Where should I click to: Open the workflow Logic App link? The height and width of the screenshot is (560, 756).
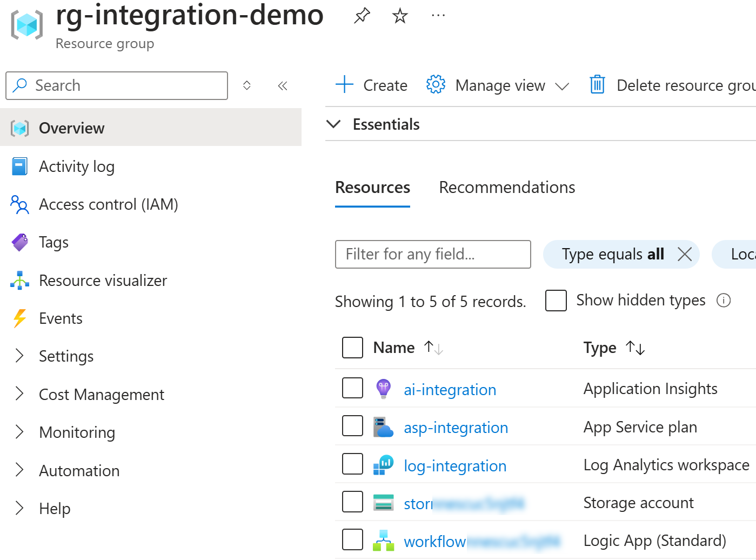pyautogui.click(x=482, y=542)
